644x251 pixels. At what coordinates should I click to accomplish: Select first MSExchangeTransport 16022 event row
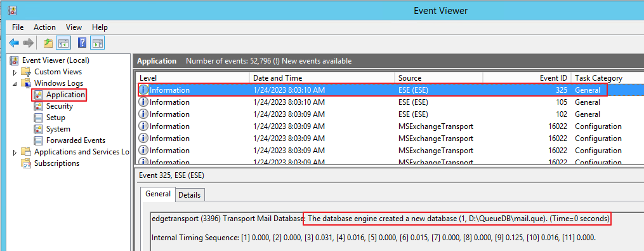pos(390,126)
